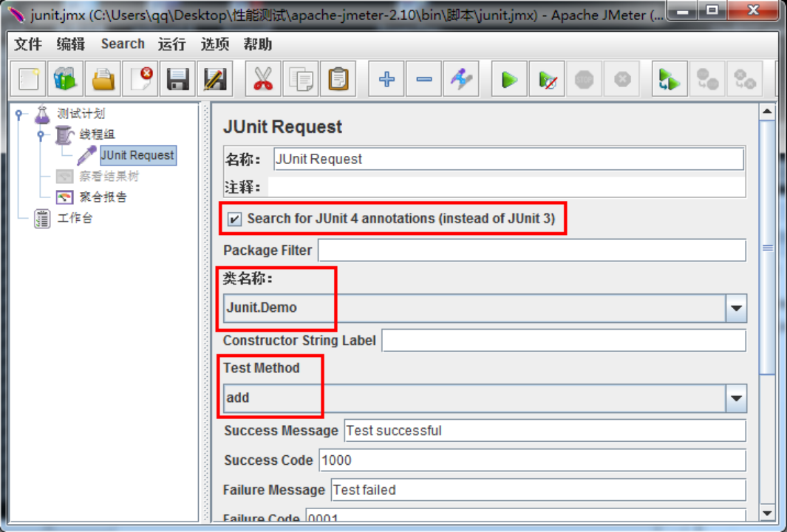The image size is (787, 532).
Task: Click the Save As pencil-disk icon
Action: (x=215, y=79)
